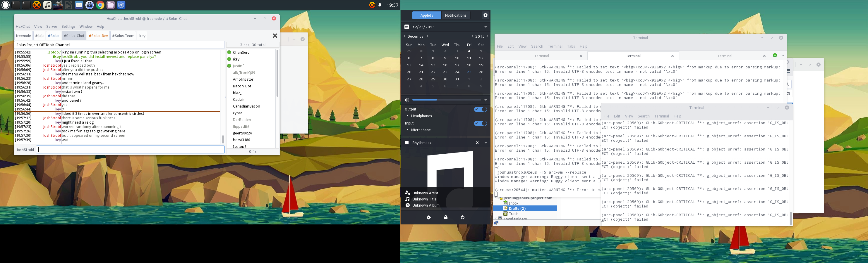Open the HexChat menu in HexChat
The image size is (868, 263).
tap(23, 27)
